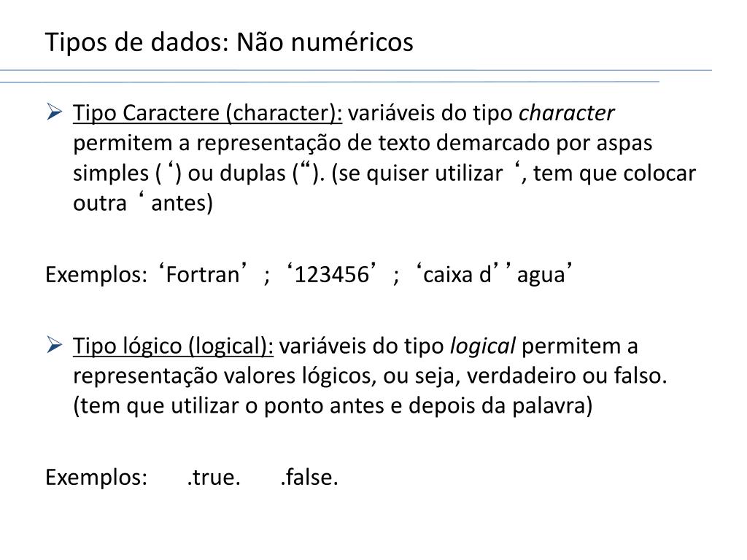Viewport: 747px width, 560px height.
Task: Click the .true. example value
Action: tap(214, 477)
